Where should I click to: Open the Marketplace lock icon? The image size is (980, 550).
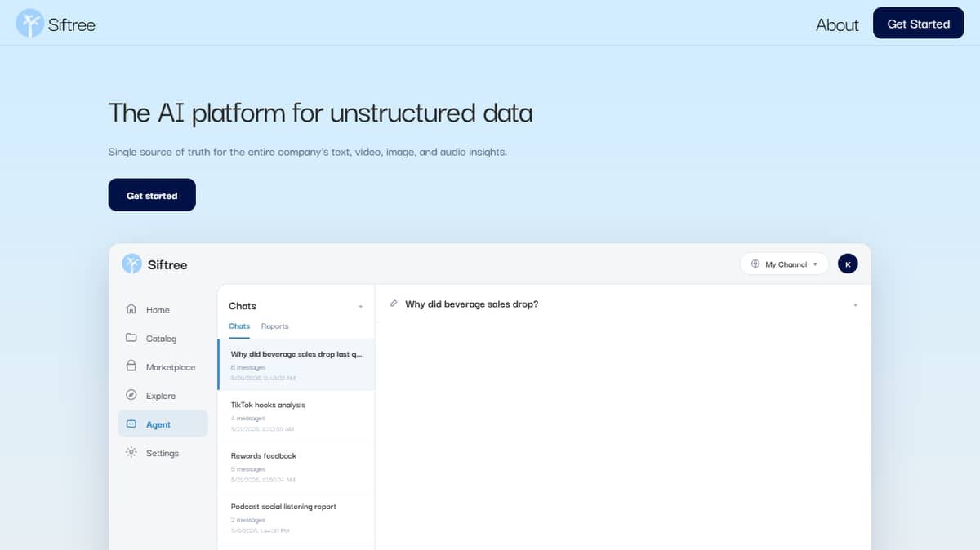click(x=131, y=366)
